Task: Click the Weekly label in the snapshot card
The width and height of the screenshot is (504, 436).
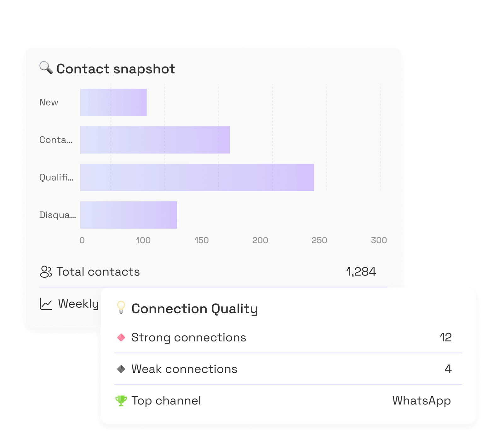Action: pos(78,304)
